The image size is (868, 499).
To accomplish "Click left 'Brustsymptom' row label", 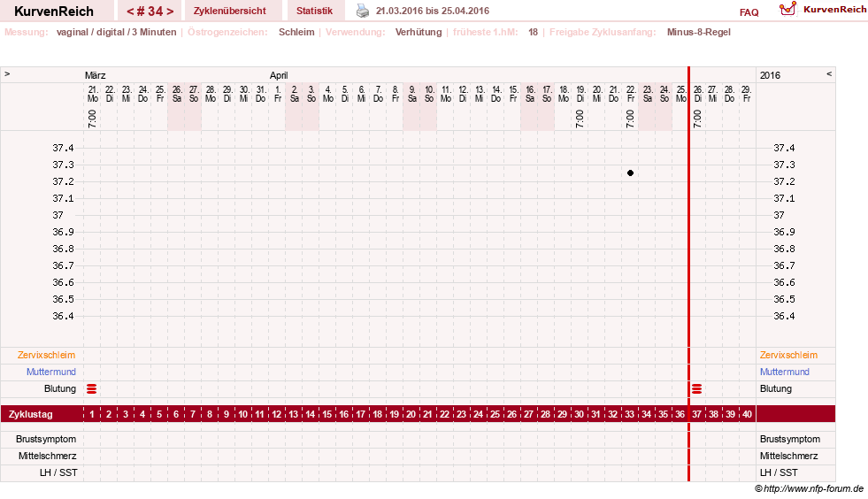I will pos(46,439).
